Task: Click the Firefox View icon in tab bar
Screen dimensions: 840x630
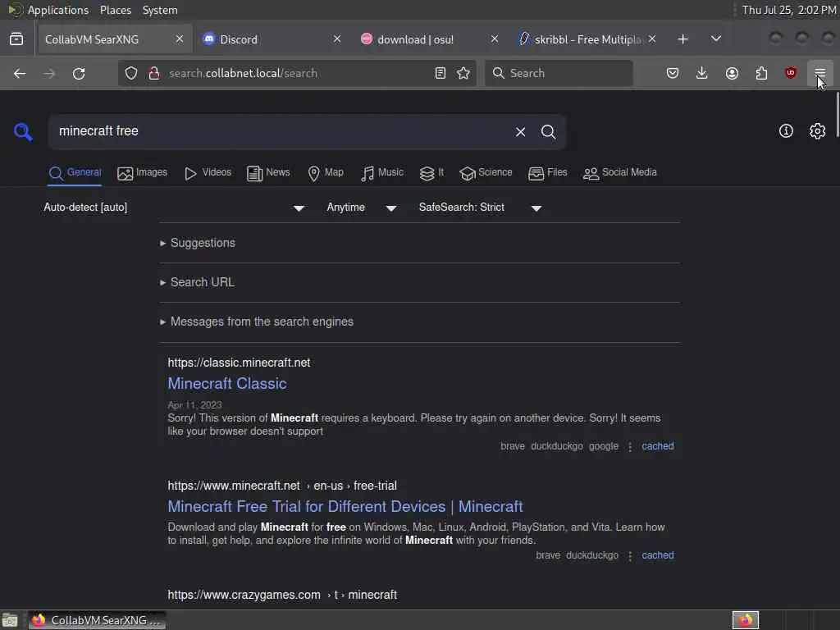Action: [x=16, y=39]
